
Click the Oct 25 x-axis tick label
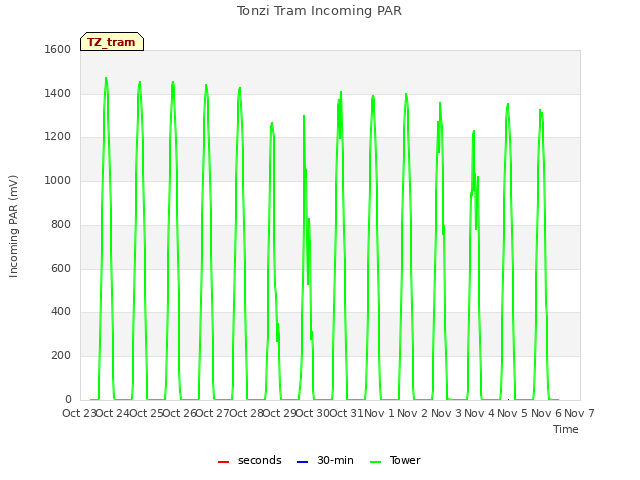(146, 413)
